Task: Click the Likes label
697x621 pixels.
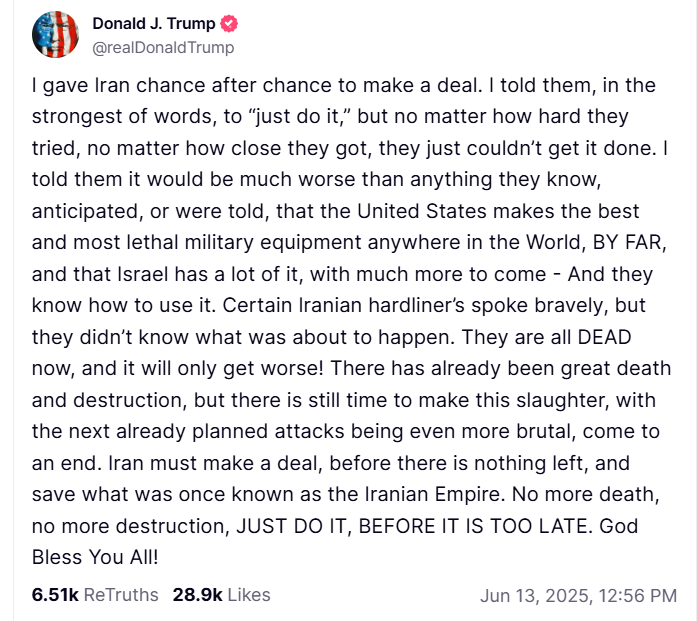Action: click(x=249, y=595)
